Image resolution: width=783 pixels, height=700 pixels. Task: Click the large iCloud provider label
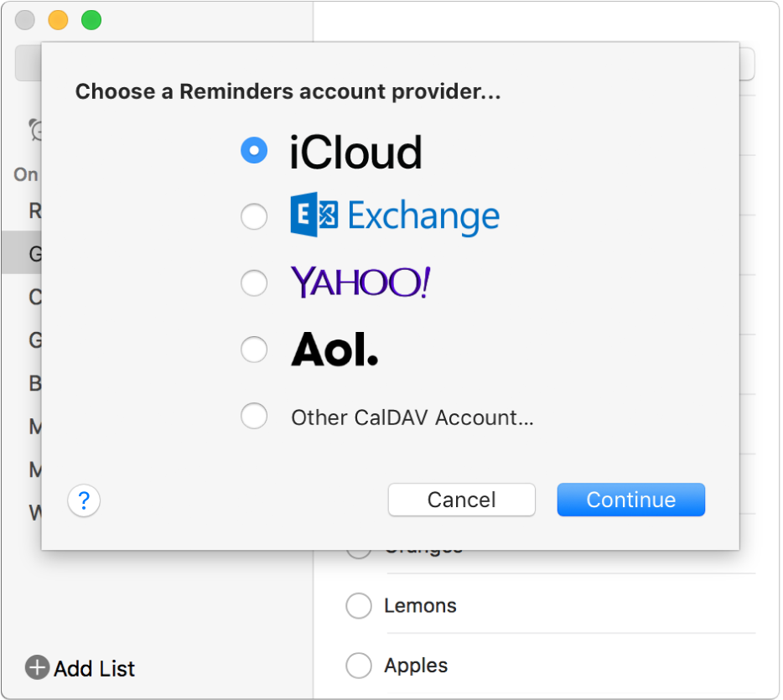pos(355,153)
